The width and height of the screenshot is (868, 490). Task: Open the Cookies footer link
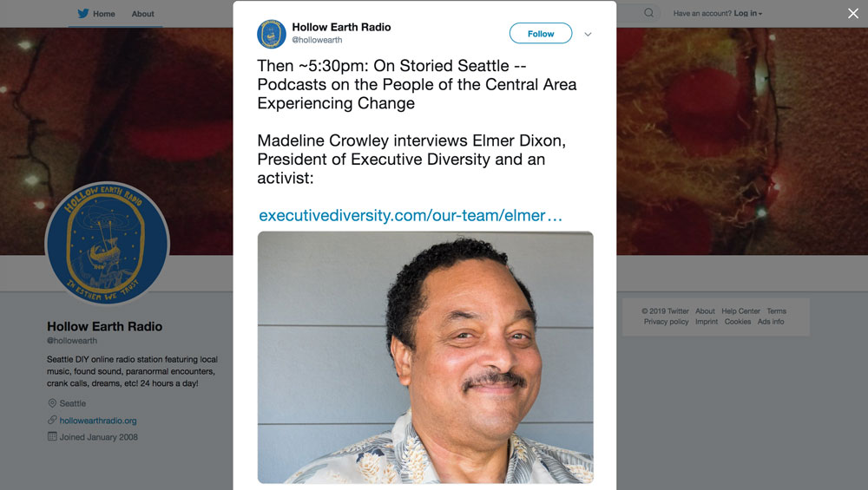(738, 322)
